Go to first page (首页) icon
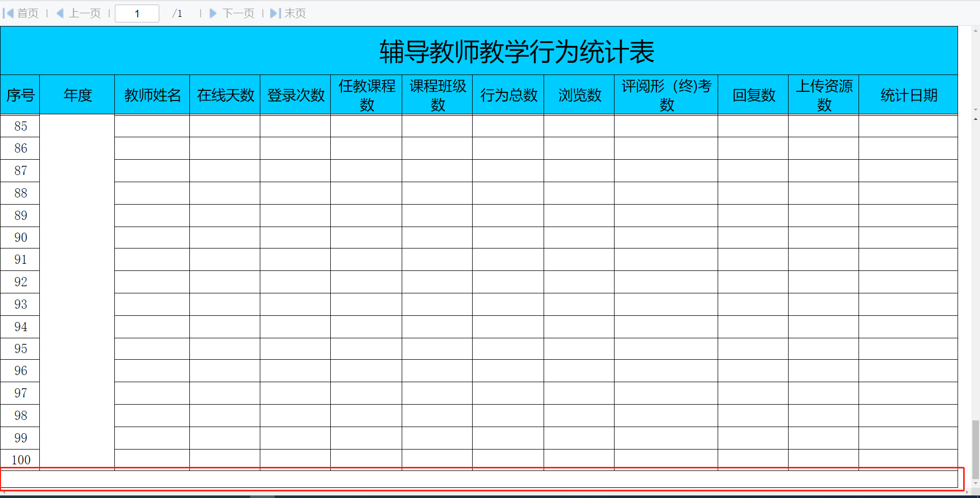 pyautogui.click(x=8, y=13)
